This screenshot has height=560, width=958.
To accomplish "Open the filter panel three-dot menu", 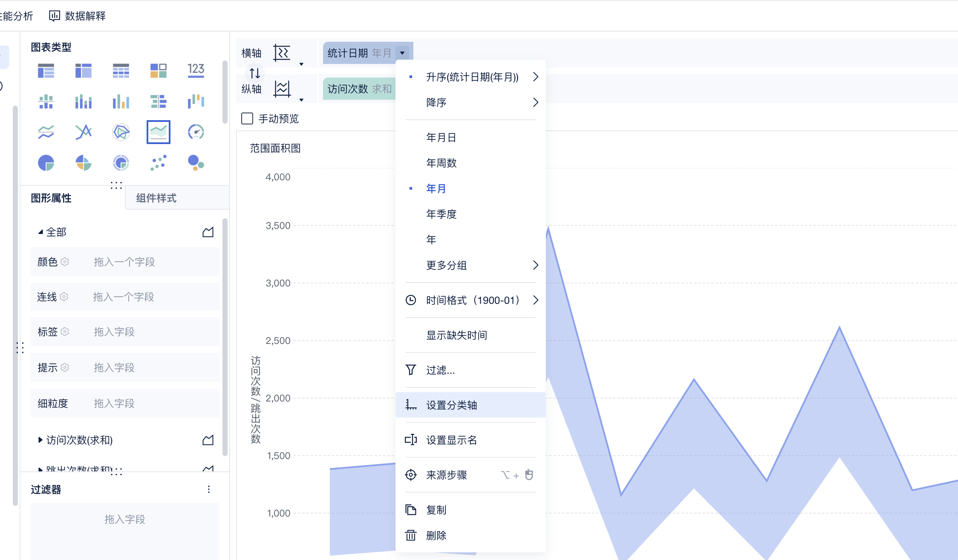I will (x=209, y=489).
